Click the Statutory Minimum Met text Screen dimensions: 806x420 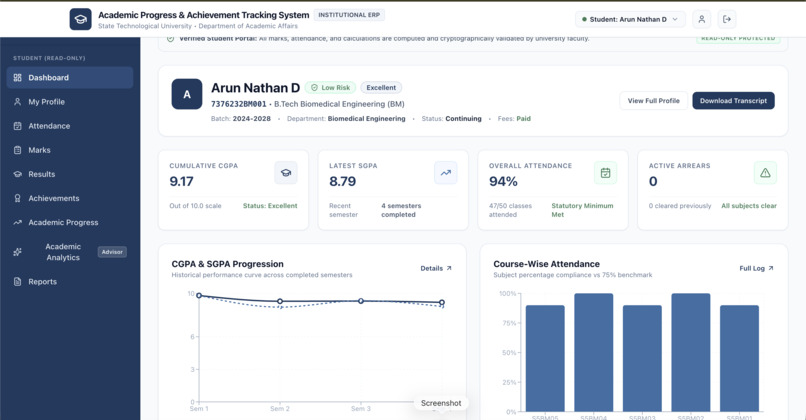(x=582, y=210)
